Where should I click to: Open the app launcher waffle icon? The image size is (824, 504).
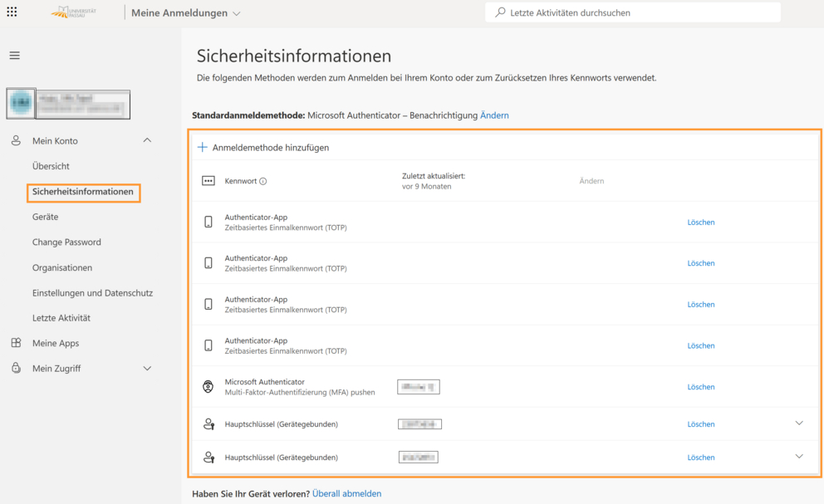[x=12, y=12]
